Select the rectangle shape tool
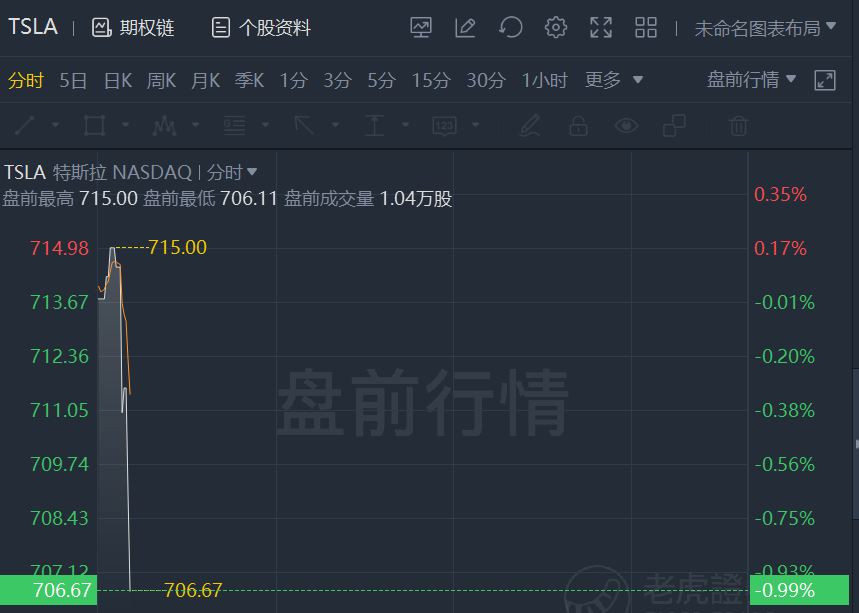The width and height of the screenshot is (859, 613). pos(94,125)
